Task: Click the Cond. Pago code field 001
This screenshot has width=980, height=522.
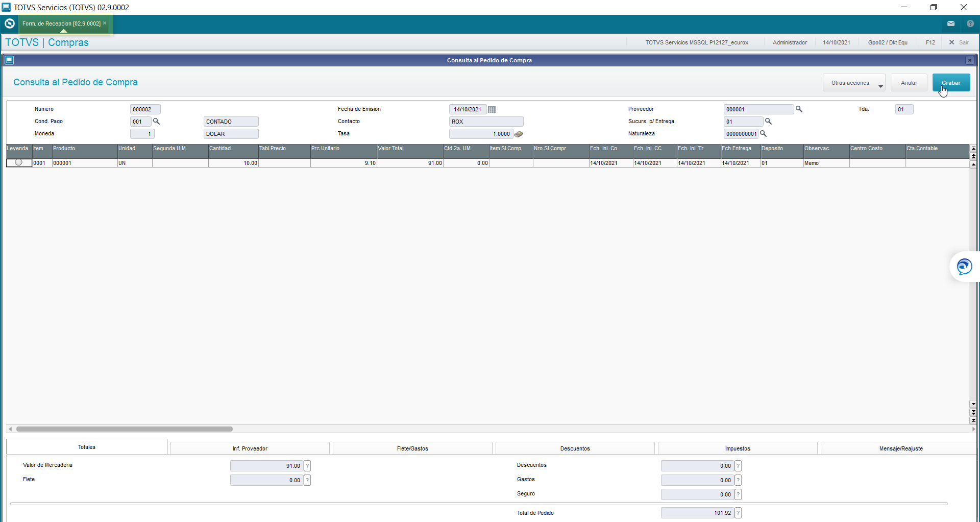Action: point(141,122)
